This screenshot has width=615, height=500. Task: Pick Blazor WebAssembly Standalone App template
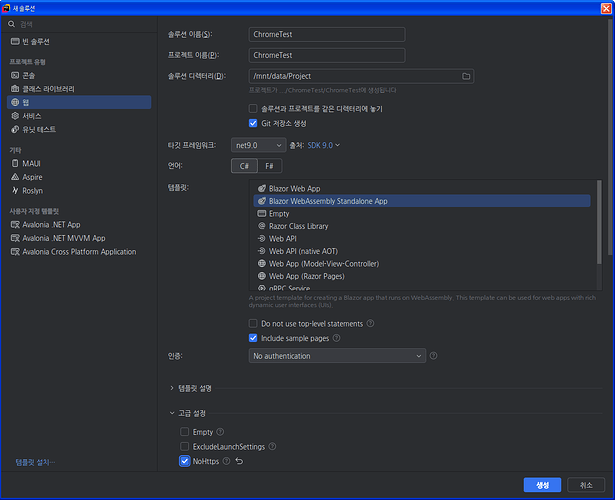422,201
